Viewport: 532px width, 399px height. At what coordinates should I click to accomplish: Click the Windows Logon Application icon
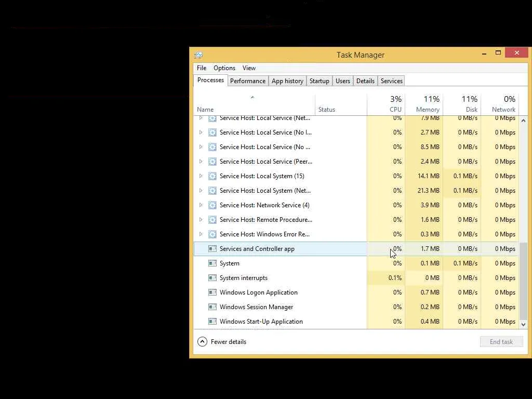pos(212,292)
